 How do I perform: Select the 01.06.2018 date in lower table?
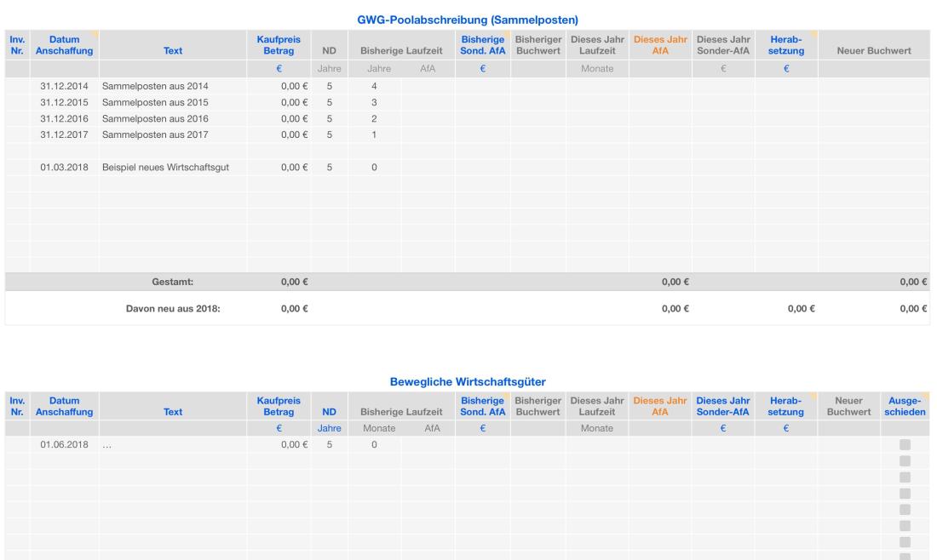[x=64, y=445]
